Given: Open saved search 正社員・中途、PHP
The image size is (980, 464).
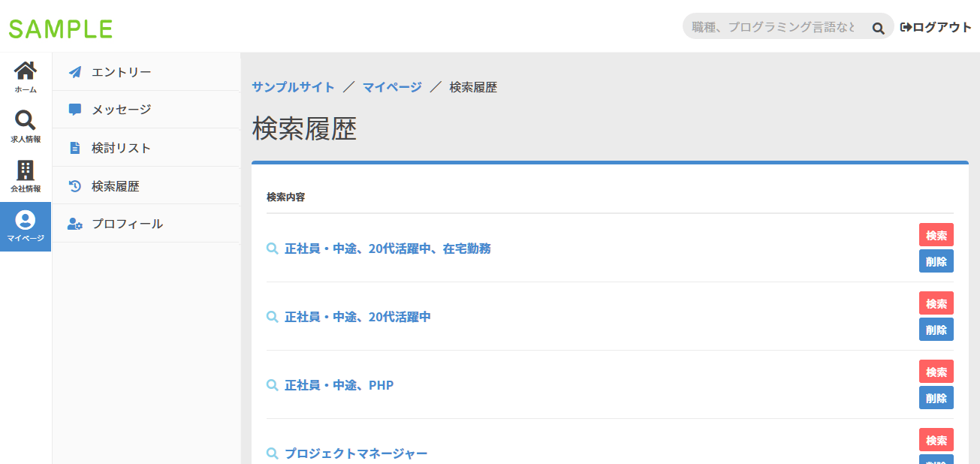Looking at the screenshot, I should pos(339,384).
